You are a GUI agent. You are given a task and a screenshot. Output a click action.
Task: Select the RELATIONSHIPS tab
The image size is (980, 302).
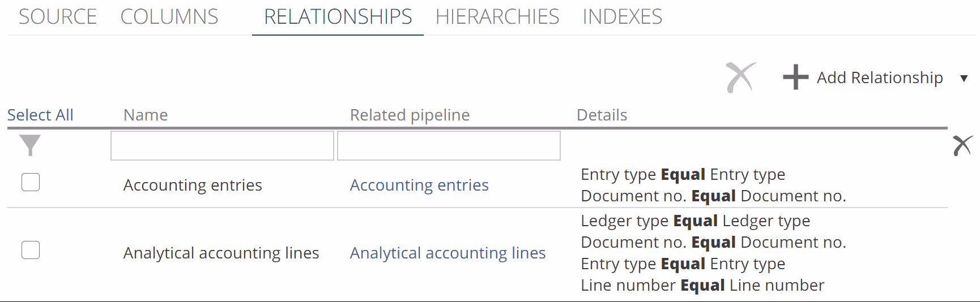(338, 17)
